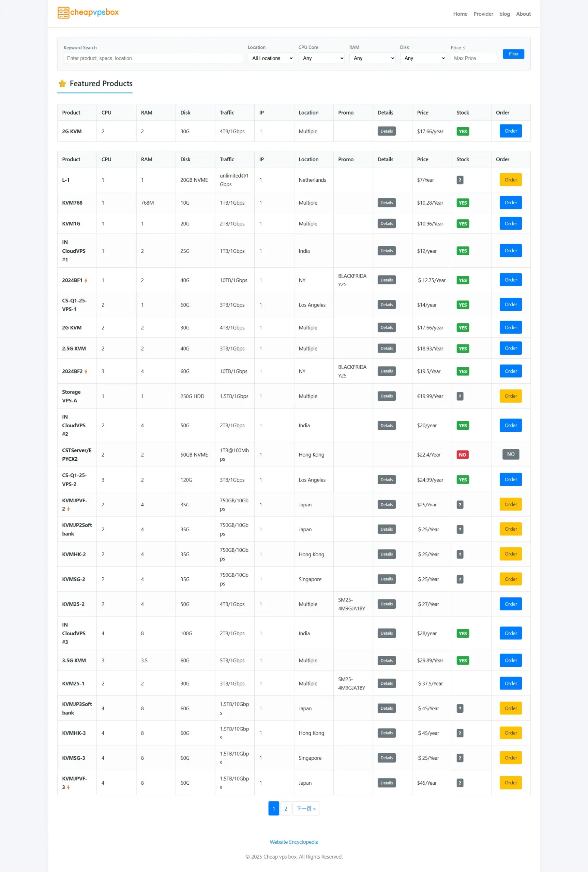Viewport: 588px width, 873px height.
Task: Open the Provider menu item
Action: point(483,14)
